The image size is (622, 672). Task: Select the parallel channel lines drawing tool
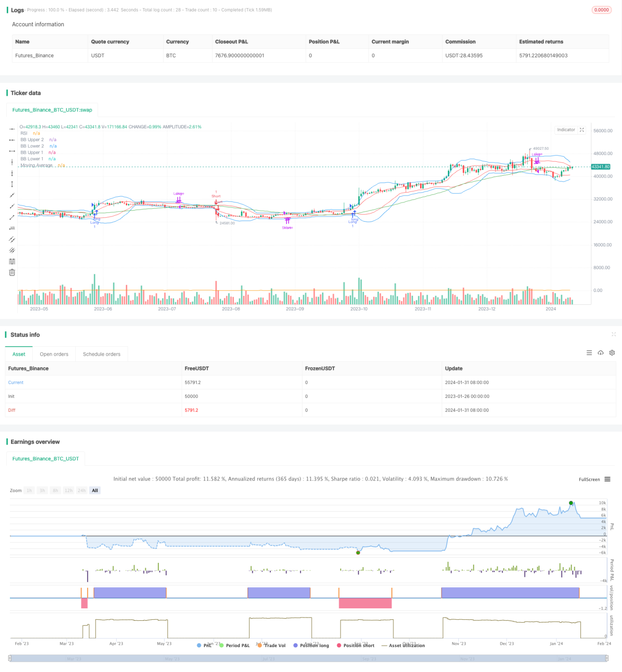[12, 239]
